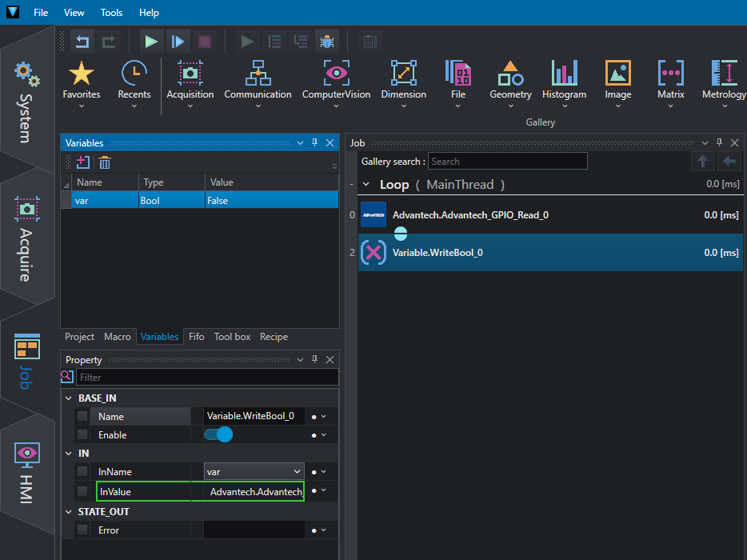747x560 pixels.
Task: Toggle the Enable switch in Property panel
Action: (x=218, y=434)
